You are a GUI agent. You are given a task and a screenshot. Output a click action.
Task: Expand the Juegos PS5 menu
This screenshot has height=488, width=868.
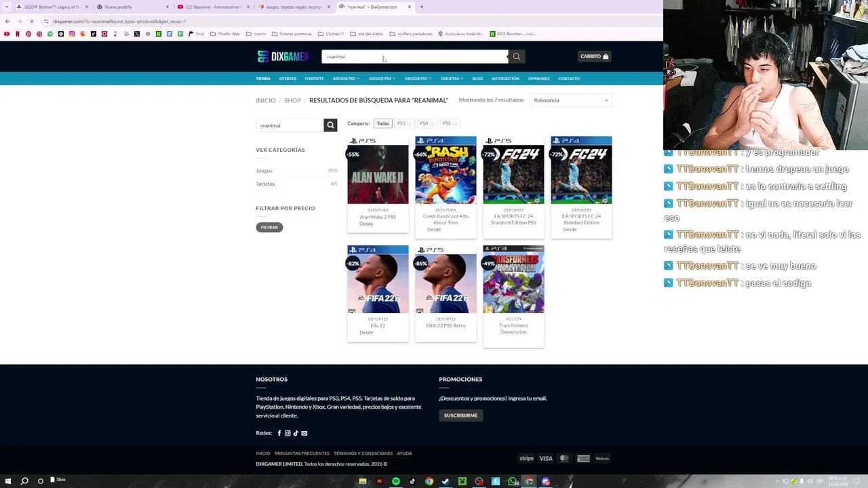tap(346, 79)
